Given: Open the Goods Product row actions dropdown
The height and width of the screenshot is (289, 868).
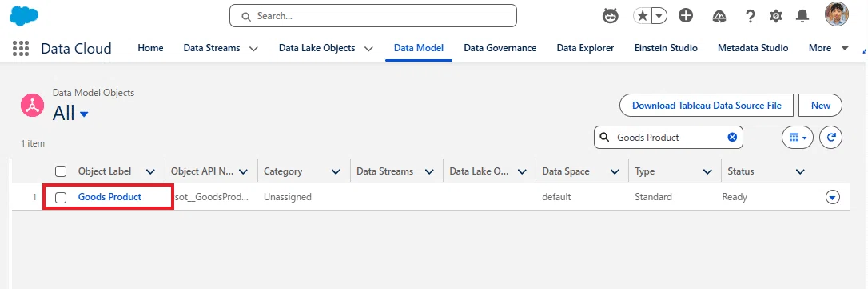Looking at the screenshot, I should (x=833, y=197).
